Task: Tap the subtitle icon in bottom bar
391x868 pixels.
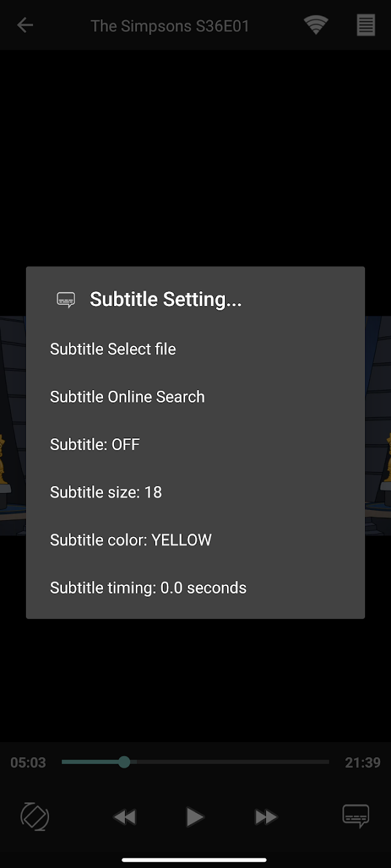Action: click(x=355, y=816)
